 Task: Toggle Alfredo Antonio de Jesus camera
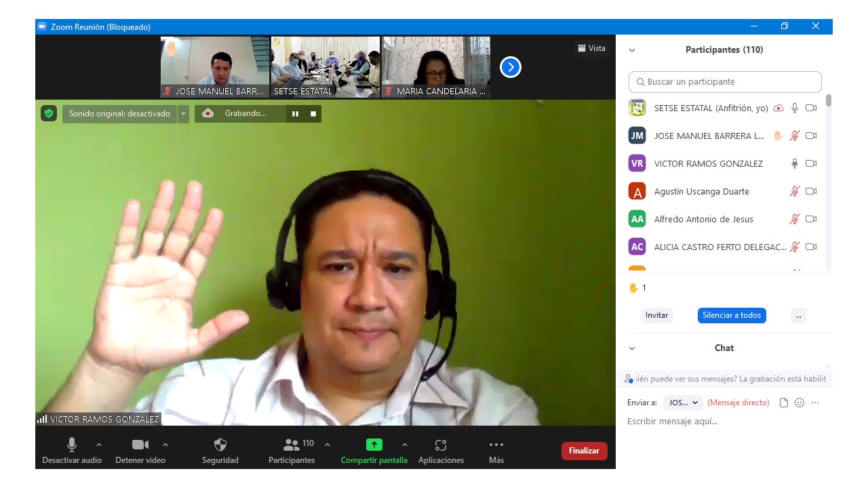[x=811, y=219]
